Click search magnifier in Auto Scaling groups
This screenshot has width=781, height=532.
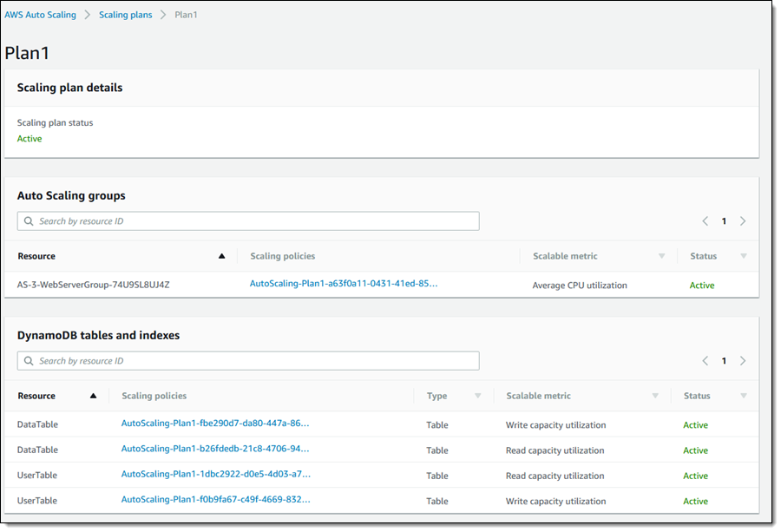pyautogui.click(x=29, y=221)
